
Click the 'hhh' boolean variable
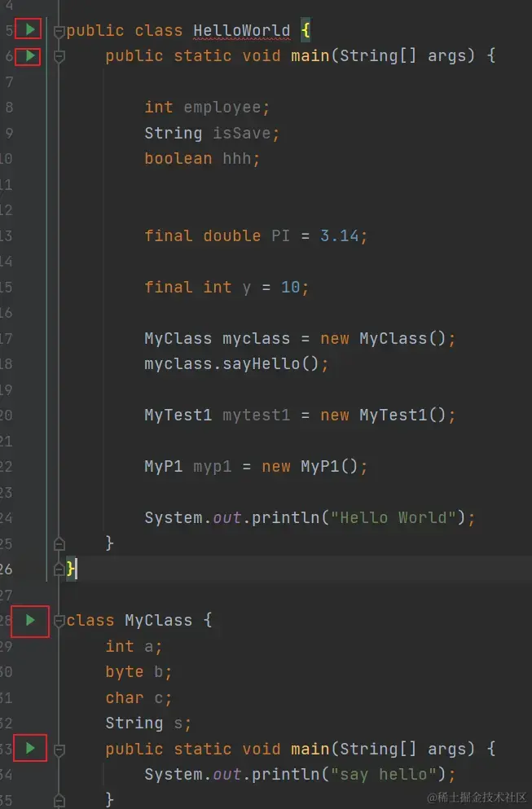coord(237,158)
